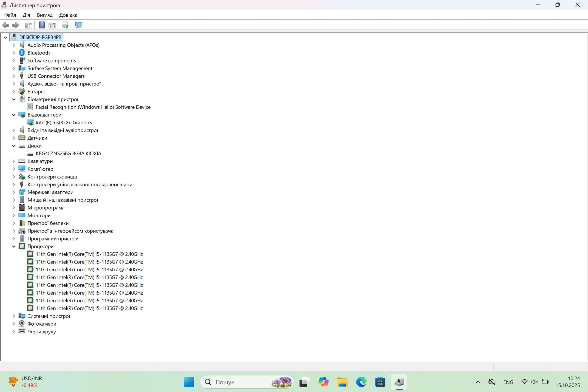
Task: Open the Дія menu
Action: point(26,15)
